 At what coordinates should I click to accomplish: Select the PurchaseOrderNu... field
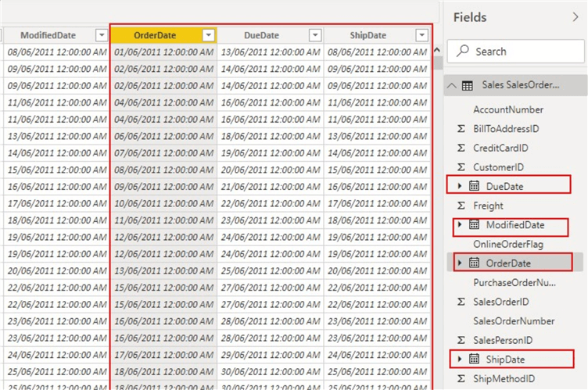pos(514,283)
